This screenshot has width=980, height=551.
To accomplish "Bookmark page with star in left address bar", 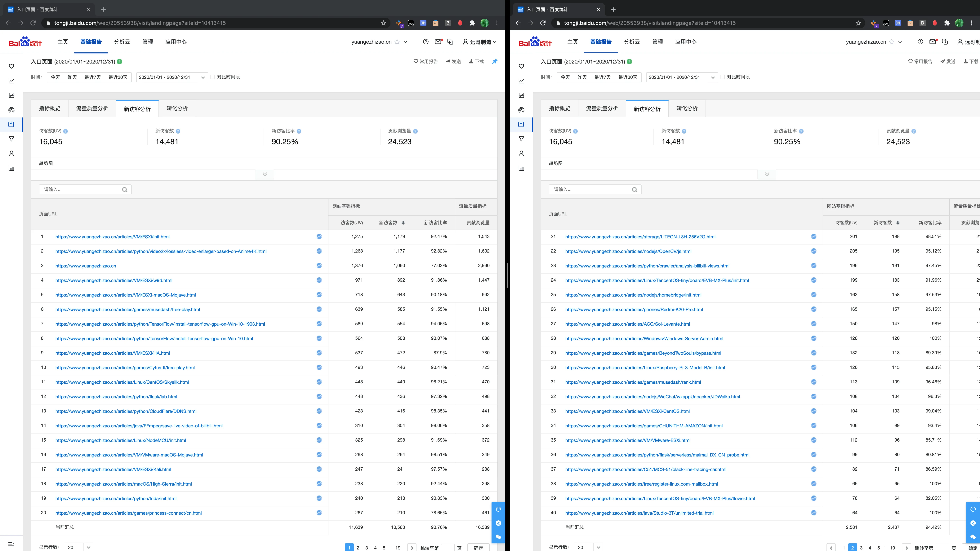I will pyautogui.click(x=383, y=23).
